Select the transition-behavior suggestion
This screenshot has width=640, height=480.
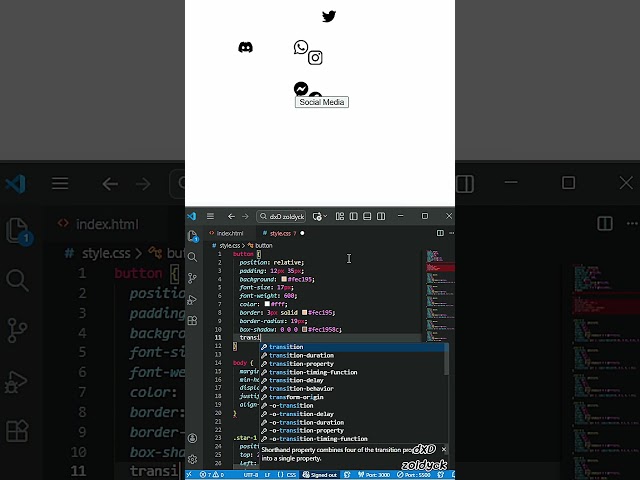pos(354,389)
